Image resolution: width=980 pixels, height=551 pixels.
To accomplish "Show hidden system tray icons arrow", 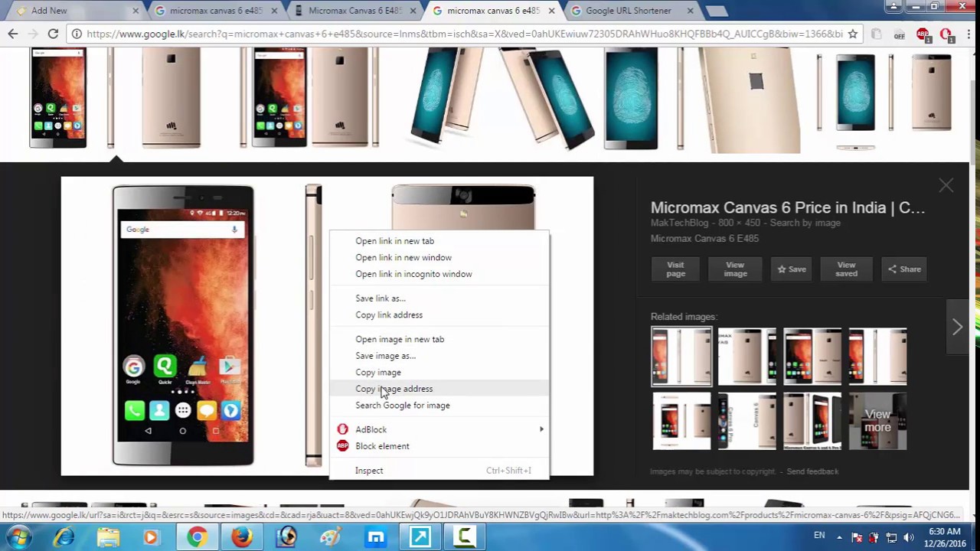I will 840,537.
